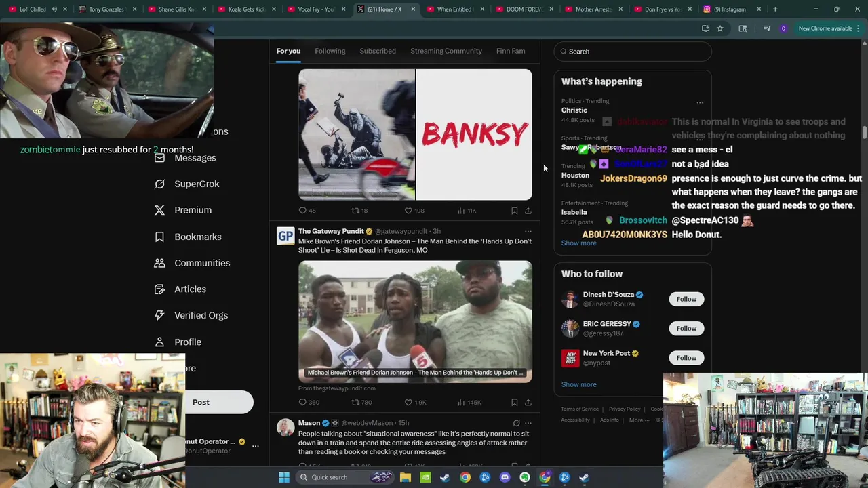The image size is (868, 488).
Task: Open Discord from the taskbar
Action: pos(505,477)
